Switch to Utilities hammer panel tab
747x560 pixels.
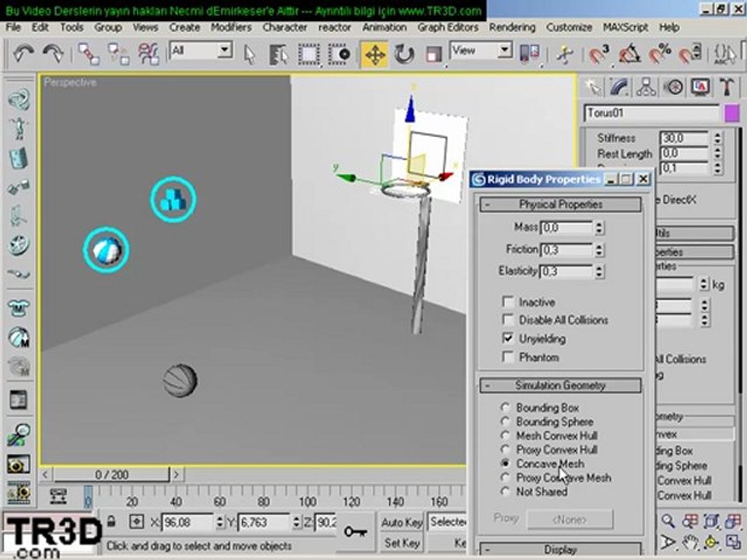coord(727,88)
